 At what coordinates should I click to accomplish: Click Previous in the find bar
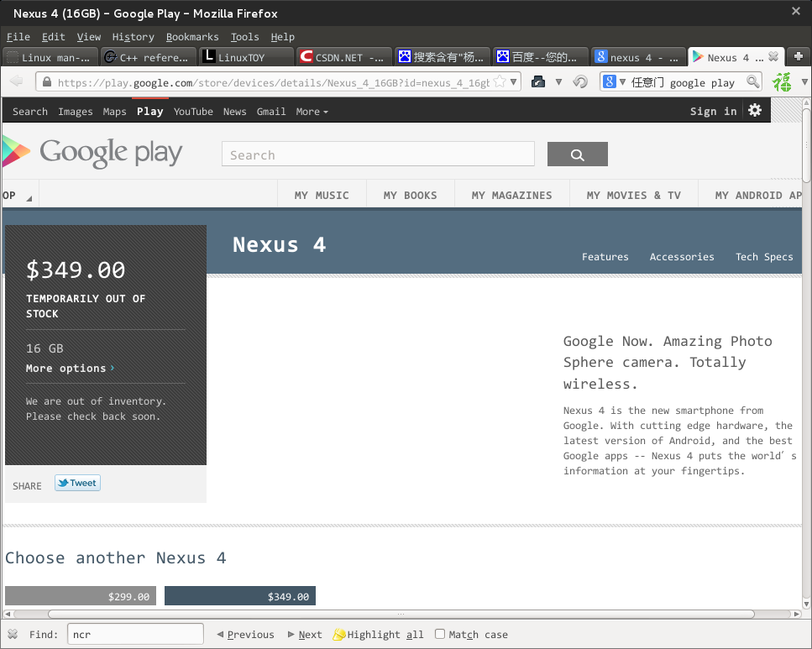click(x=245, y=635)
